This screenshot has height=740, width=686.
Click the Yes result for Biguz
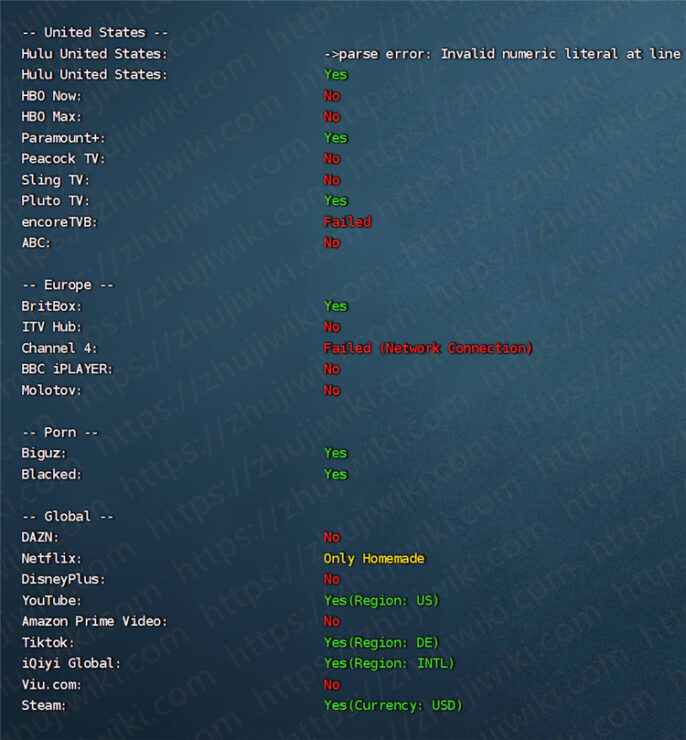pos(336,453)
